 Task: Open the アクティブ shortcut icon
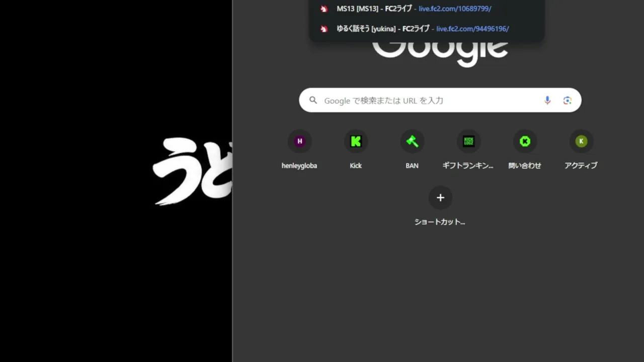[x=581, y=141]
